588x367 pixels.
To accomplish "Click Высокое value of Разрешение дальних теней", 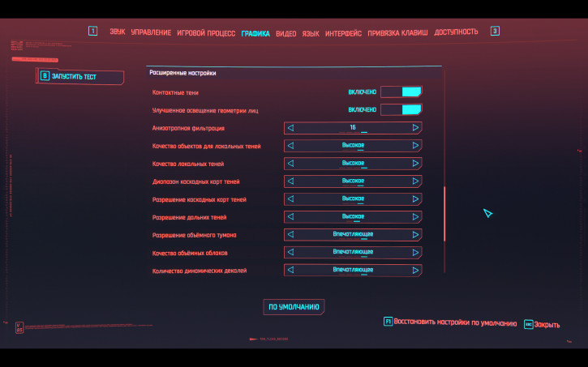I will pyautogui.click(x=353, y=216).
